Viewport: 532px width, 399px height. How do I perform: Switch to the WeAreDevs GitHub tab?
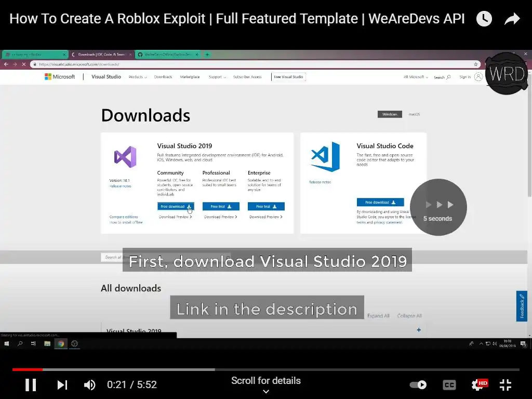(168, 54)
